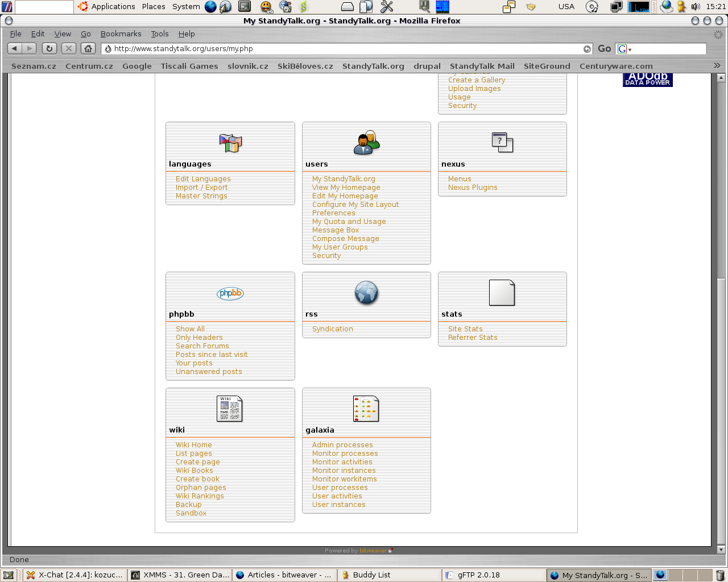The image size is (728, 582).
Task: Open the Edit menu
Action: (38, 34)
